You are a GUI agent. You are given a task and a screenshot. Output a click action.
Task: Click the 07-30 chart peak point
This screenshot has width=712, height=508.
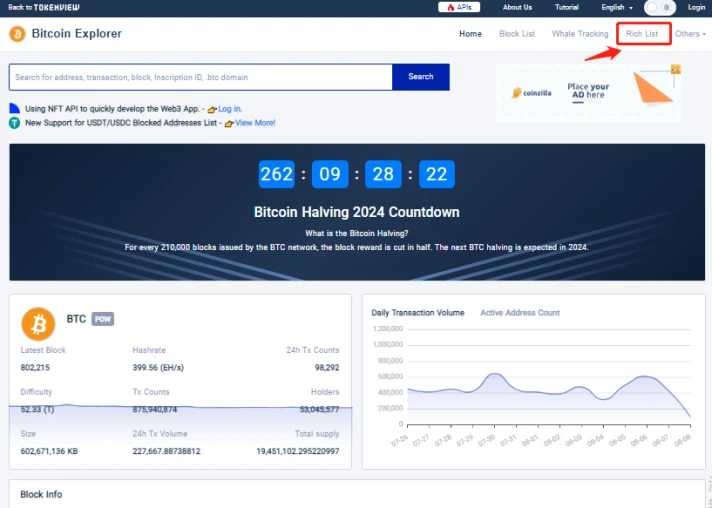click(494, 374)
